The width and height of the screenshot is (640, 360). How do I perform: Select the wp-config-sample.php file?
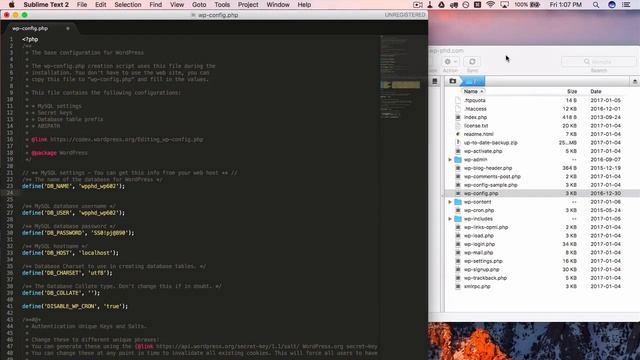pyautogui.click(x=491, y=185)
